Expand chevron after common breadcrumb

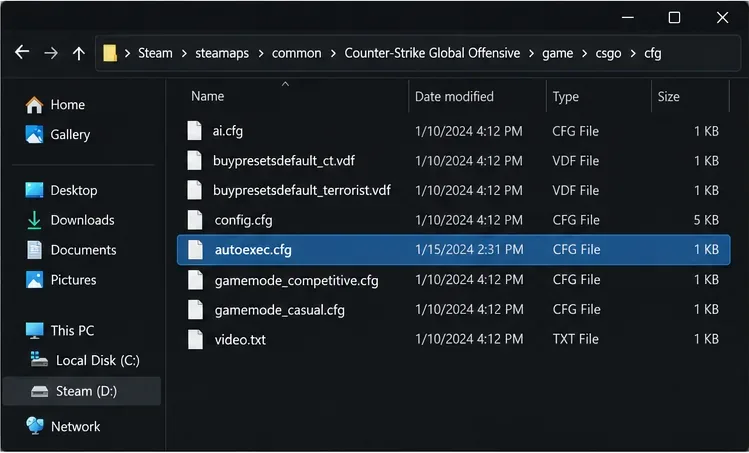click(x=333, y=54)
